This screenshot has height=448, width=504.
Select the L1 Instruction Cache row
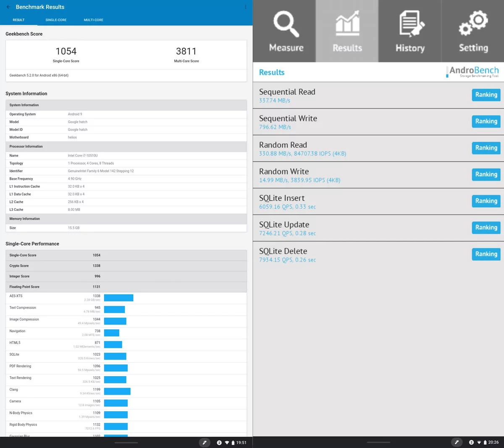[126, 186]
